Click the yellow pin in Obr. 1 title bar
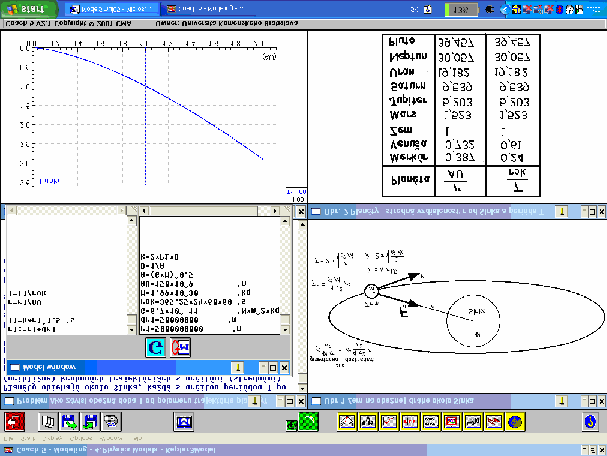Image resolution: width=607 pixels, height=456 pixels. click(x=562, y=401)
